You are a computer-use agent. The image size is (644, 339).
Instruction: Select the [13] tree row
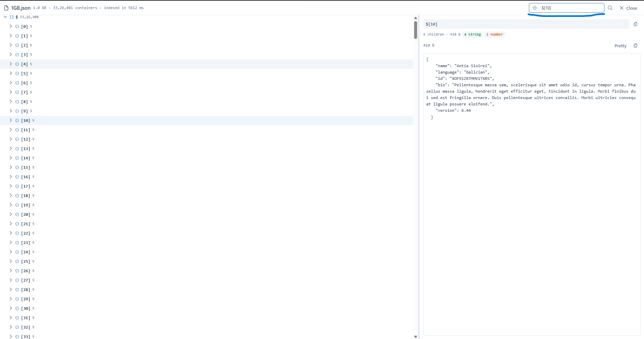click(206, 149)
